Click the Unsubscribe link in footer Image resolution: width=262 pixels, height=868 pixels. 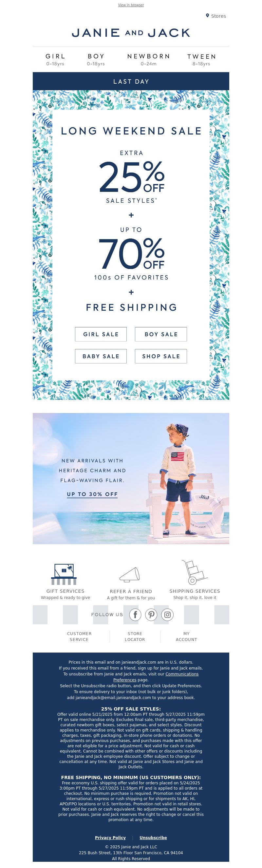(153, 837)
